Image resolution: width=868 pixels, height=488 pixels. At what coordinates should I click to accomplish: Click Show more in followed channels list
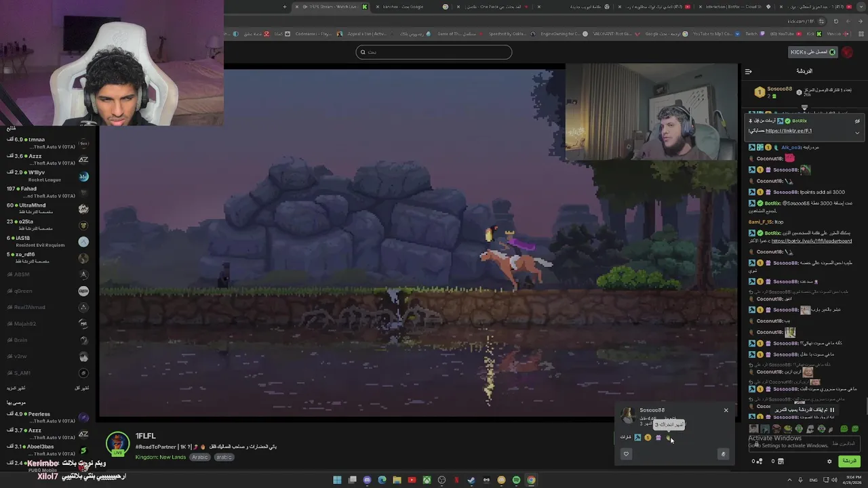tap(17, 388)
